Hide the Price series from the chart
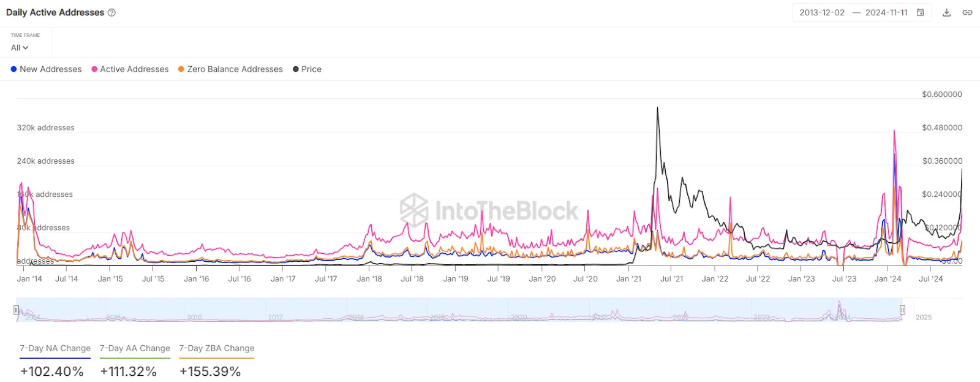Image resolution: width=980 pixels, height=382 pixels. pos(307,69)
